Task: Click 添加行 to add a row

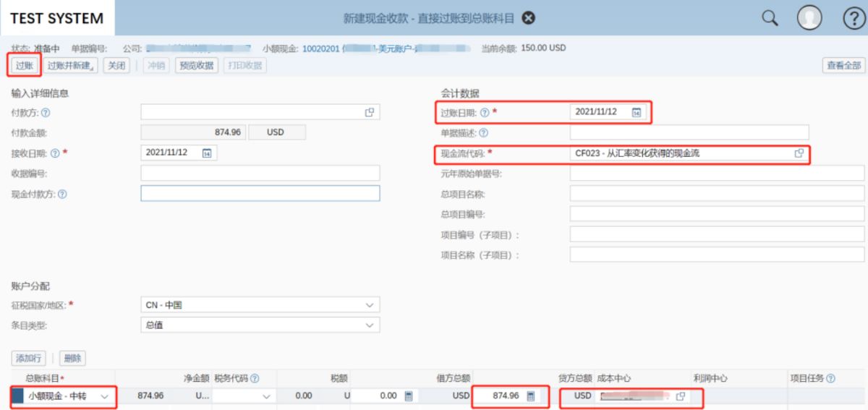Action: tap(29, 358)
